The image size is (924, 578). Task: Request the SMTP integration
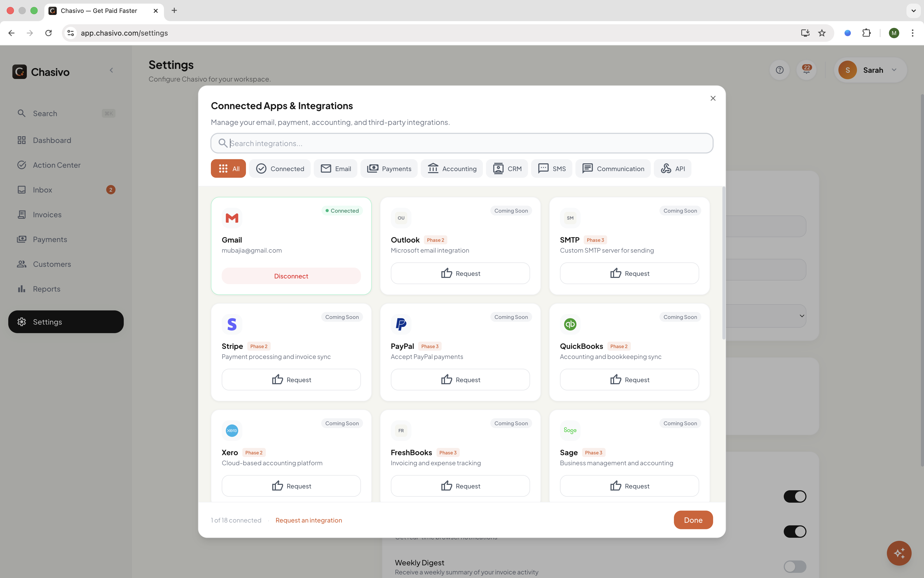coord(629,273)
